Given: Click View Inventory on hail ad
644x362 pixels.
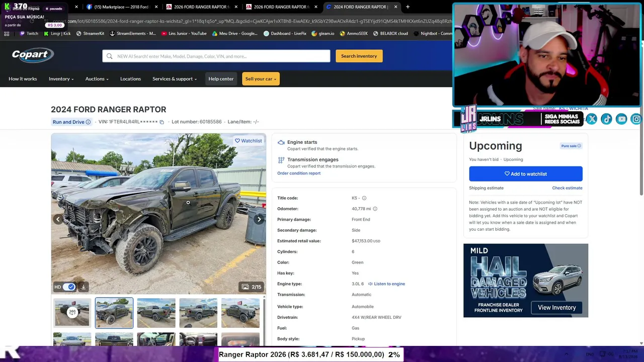Looking at the screenshot, I should click(557, 308).
